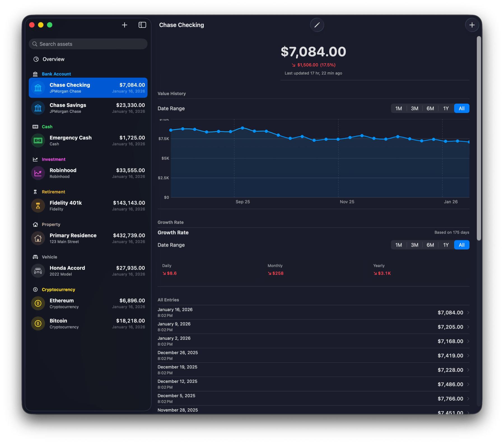Viewport: 504px width, 443px height.
Task: Click the Fidelity 401k hourglass icon
Action: click(x=38, y=205)
